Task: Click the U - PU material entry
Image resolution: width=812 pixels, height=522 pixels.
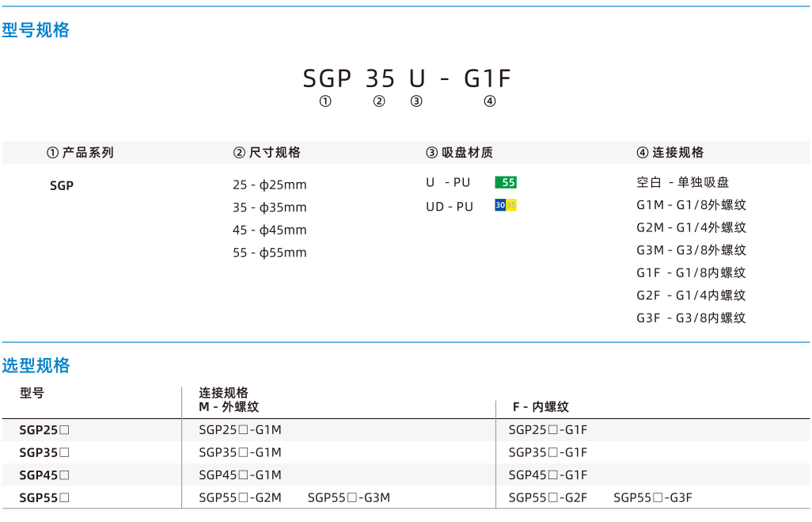Action: click(x=449, y=182)
